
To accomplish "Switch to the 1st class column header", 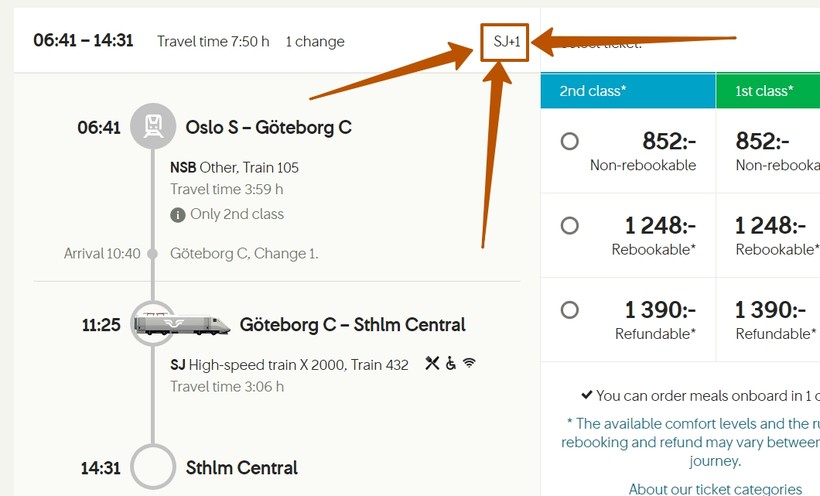I will tap(767, 91).
